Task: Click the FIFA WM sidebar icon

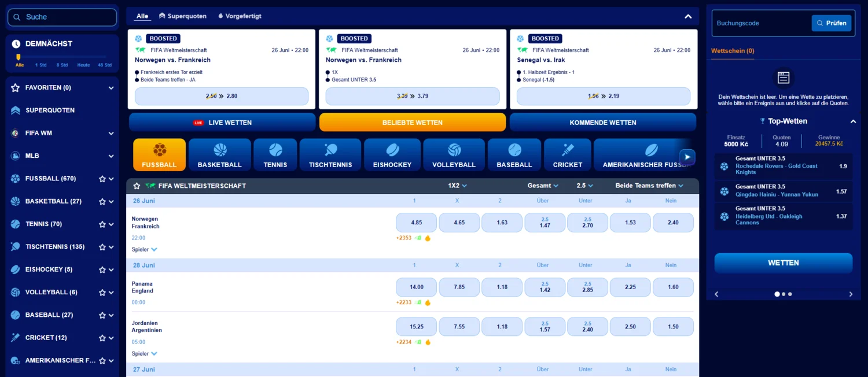Action: pos(15,133)
